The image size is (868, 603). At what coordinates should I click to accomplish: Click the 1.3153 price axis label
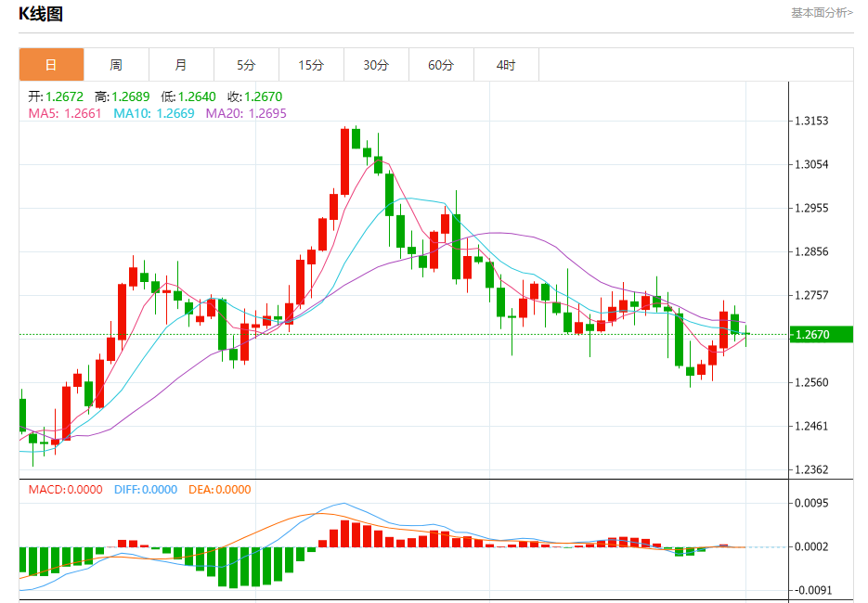tap(811, 122)
